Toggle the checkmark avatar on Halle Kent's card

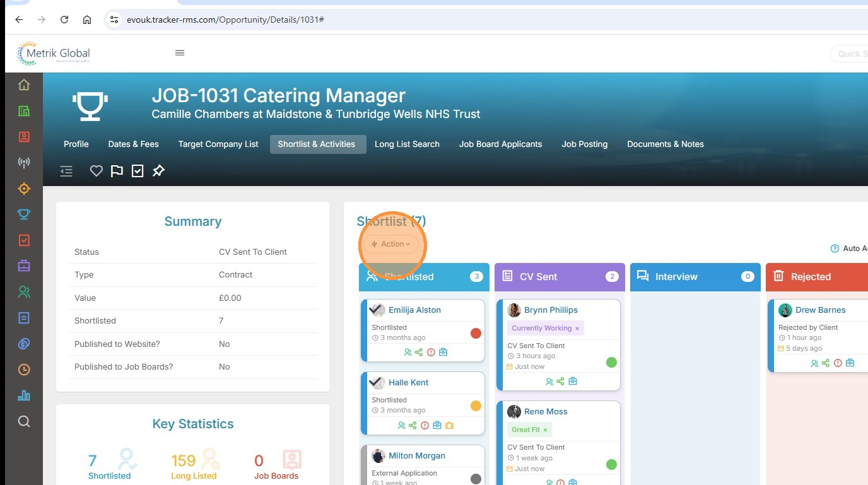(377, 382)
